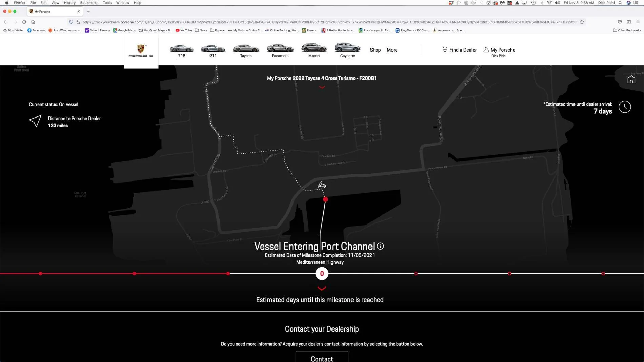This screenshot has width=644, height=362.
Task: Toggle the sidebar view icon
Action: 629,22
